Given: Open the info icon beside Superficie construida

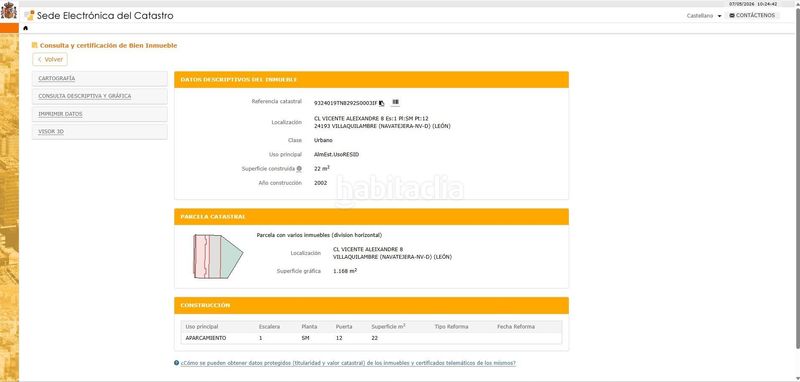Looking at the screenshot, I should click(x=299, y=169).
